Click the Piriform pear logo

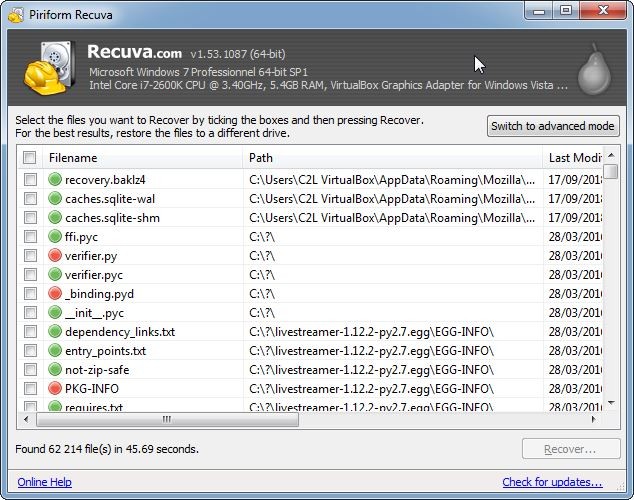click(x=594, y=70)
